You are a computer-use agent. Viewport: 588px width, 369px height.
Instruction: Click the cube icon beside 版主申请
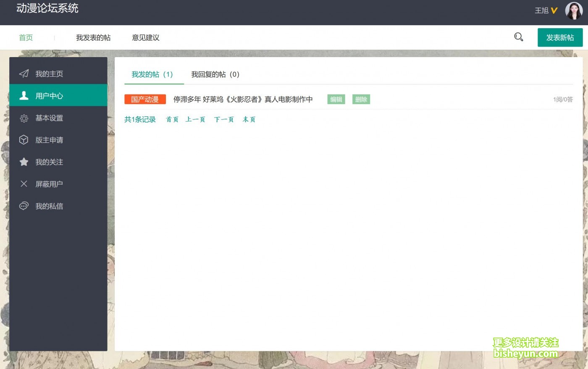(24, 140)
